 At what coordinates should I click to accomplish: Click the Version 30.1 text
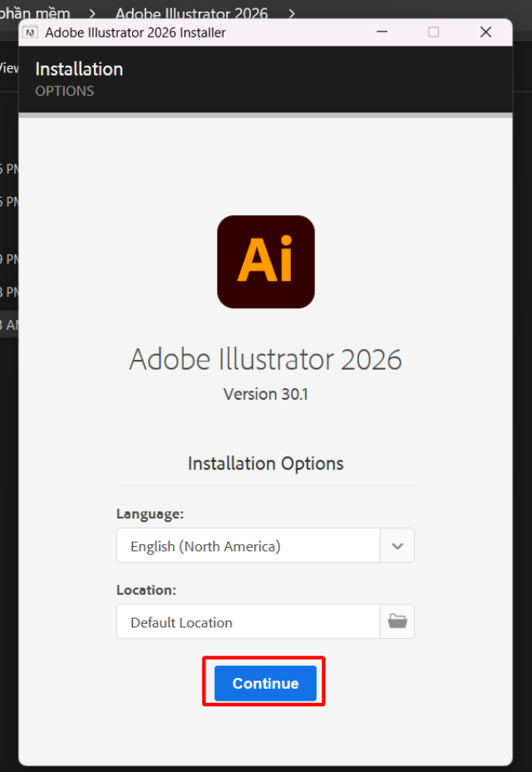pyautogui.click(x=265, y=394)
